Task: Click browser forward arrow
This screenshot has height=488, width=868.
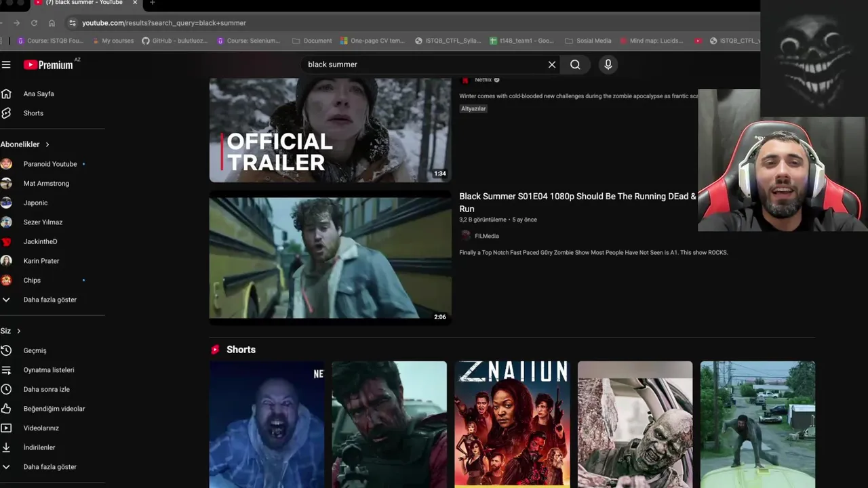Action: (x=16, y=23)
